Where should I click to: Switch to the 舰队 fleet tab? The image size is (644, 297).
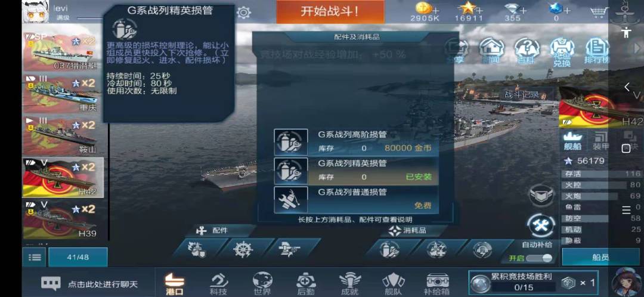point(393,284)
